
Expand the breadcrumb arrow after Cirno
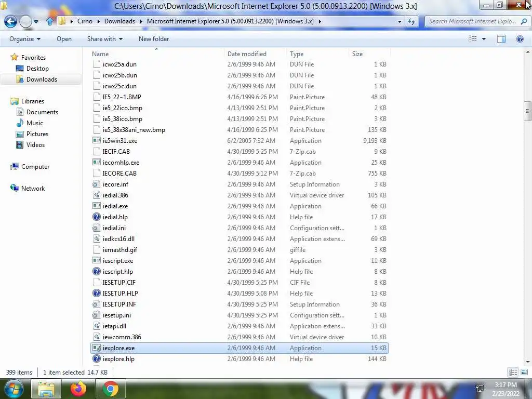coord(98,21)
